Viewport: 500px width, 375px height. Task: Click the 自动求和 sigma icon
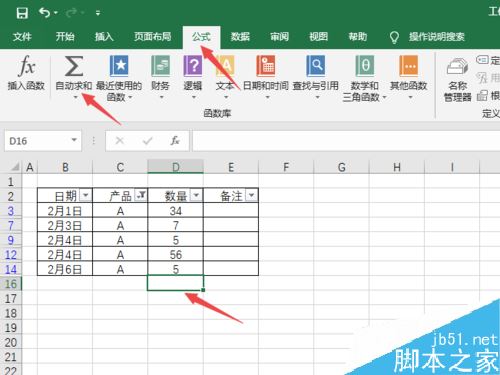coord(74,66)
